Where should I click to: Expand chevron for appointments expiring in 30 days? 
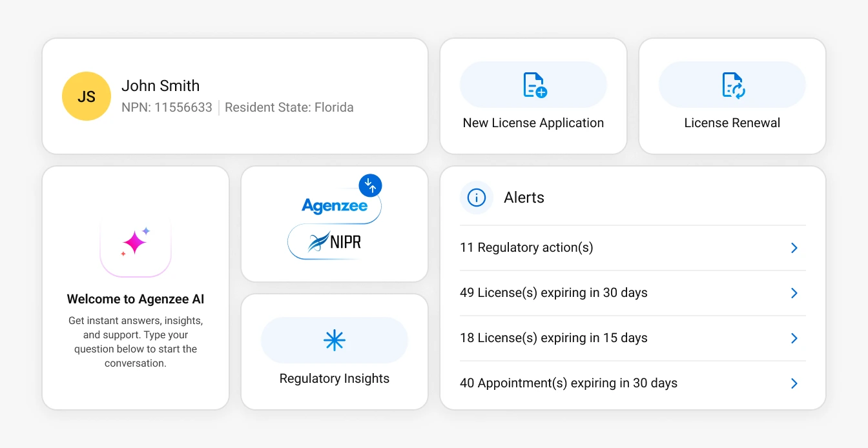[794, 383]
